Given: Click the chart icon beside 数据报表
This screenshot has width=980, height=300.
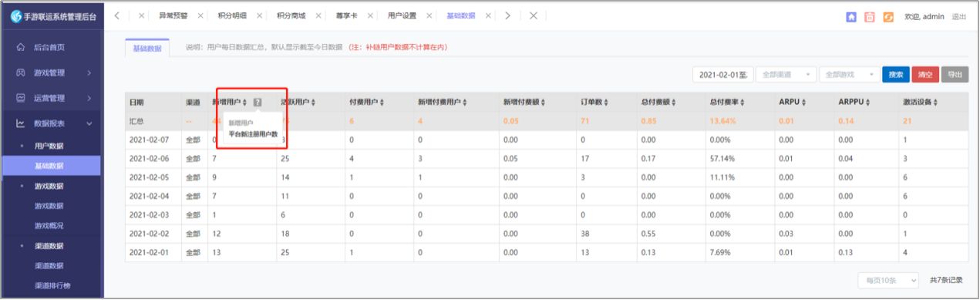Looking at the screenshot, I should [x=20, y=123].
